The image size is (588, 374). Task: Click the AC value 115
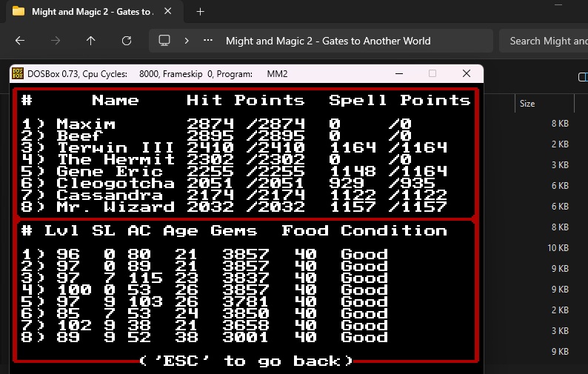coord(145,278)
